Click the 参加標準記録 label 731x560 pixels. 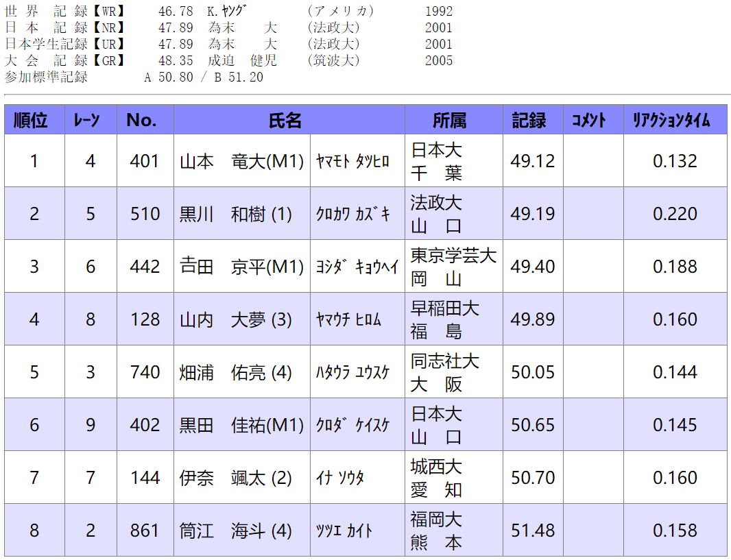tap(46, 77)
